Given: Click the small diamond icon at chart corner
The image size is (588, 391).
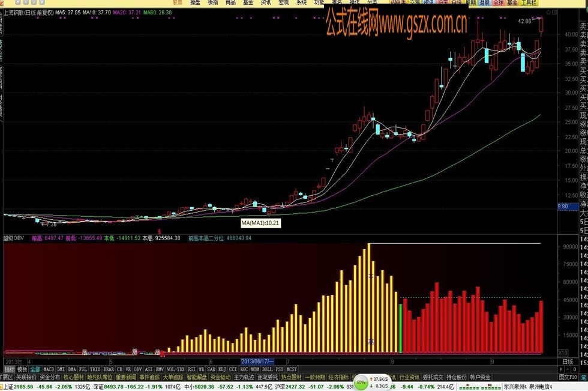Looking at the screenshot, I should 548,13.
